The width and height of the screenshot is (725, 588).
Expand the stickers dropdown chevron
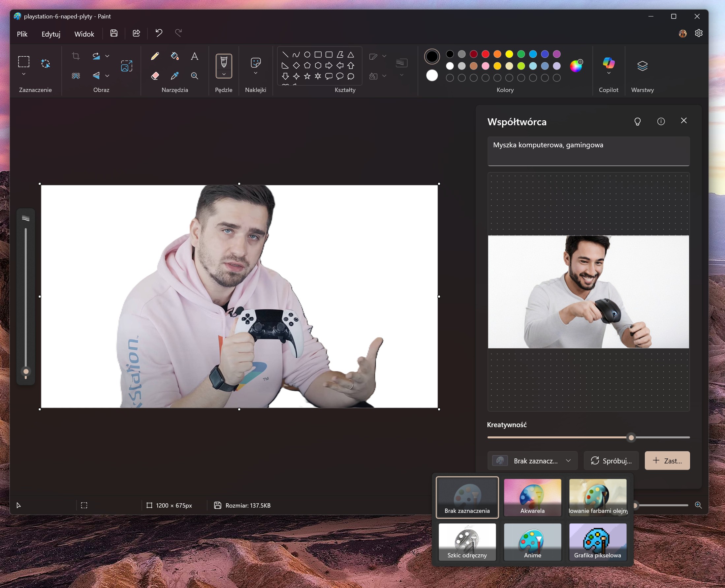[x=256, y=73]
